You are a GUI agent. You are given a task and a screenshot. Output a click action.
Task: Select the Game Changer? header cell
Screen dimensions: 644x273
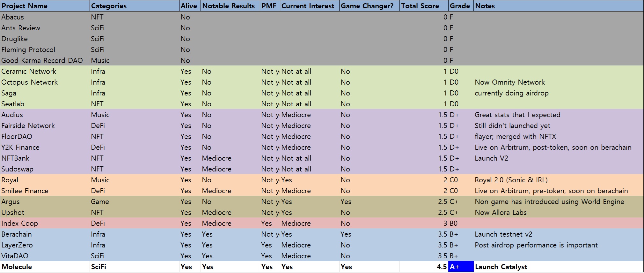coord(369,6)
